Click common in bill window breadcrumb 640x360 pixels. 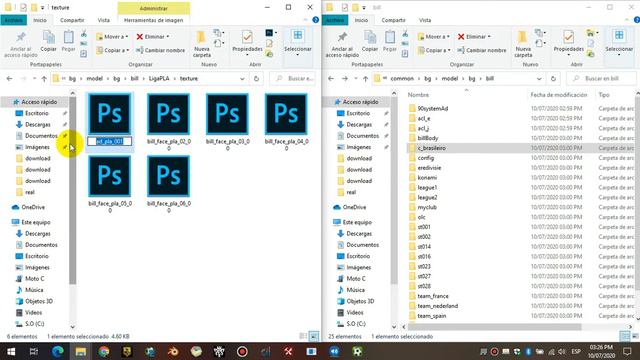(x=402, y=78)
